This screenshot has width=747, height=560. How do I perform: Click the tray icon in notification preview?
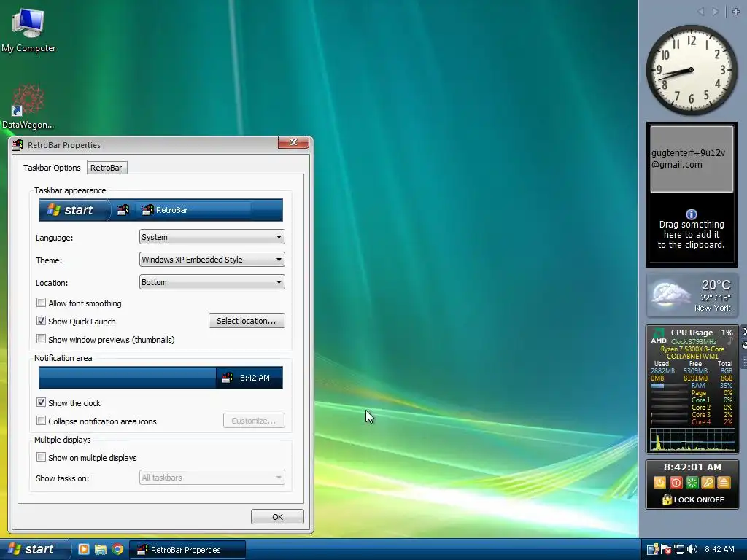tap(228, 378)
